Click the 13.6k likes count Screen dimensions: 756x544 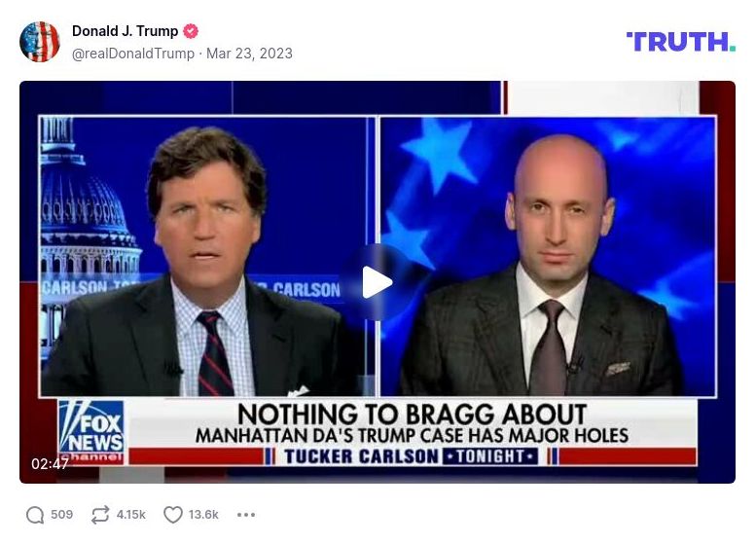pos(203,515)
